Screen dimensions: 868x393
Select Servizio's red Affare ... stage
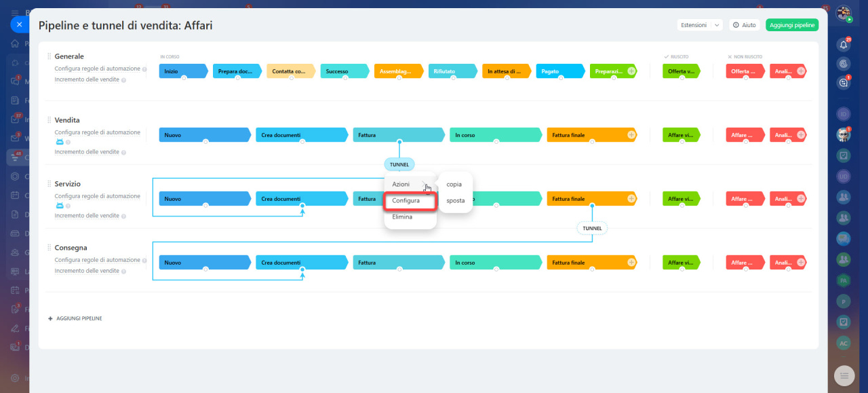click(x=745, y=199)
